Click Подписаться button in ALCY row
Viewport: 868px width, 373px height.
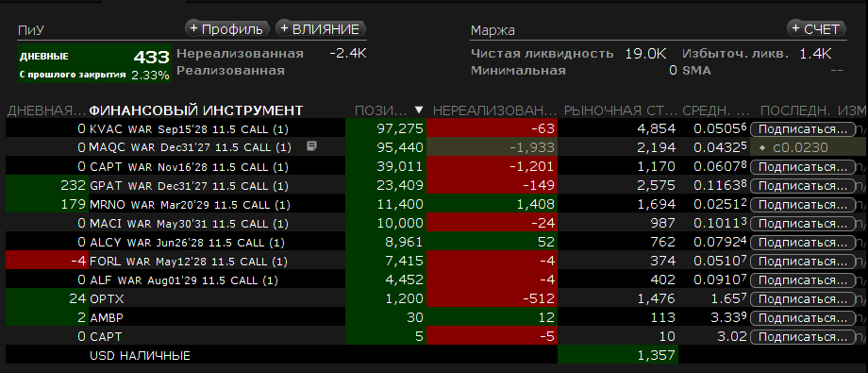pos(803,242)
